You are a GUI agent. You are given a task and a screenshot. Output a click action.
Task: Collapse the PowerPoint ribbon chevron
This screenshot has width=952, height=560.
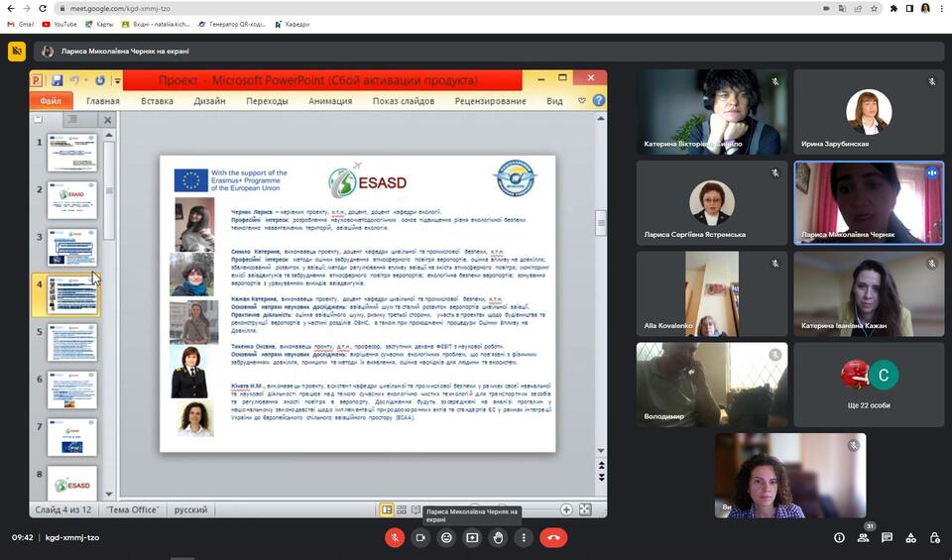pyautogui.click(x=582, y=101)
